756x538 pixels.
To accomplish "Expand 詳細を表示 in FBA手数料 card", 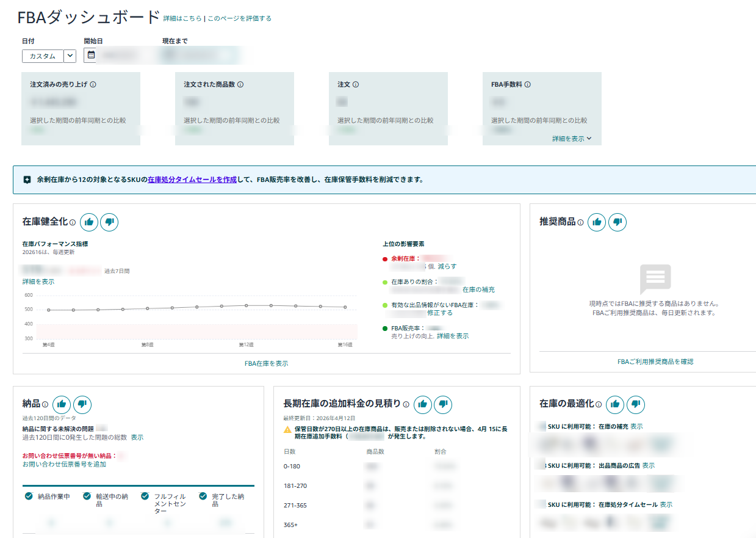I will click(x=572, y=139).
